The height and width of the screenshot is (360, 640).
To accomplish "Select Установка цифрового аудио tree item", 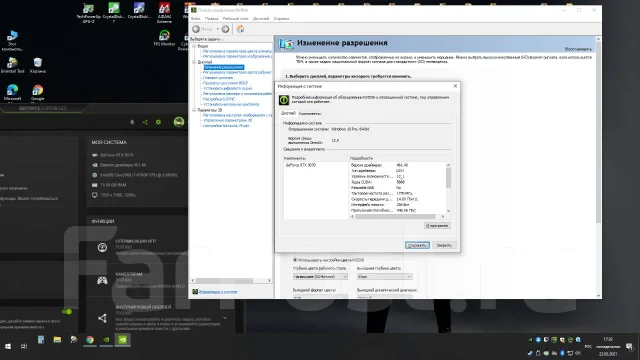I will 227,89.
